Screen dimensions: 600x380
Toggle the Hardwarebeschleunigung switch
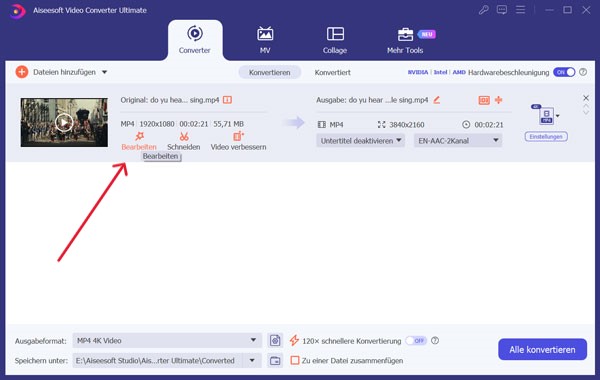[564, 72]
